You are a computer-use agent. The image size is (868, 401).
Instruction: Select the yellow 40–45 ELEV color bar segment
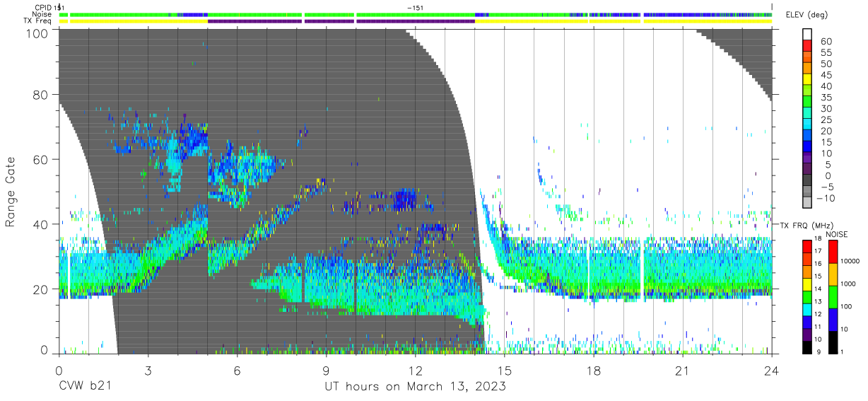tap(807, 81)
